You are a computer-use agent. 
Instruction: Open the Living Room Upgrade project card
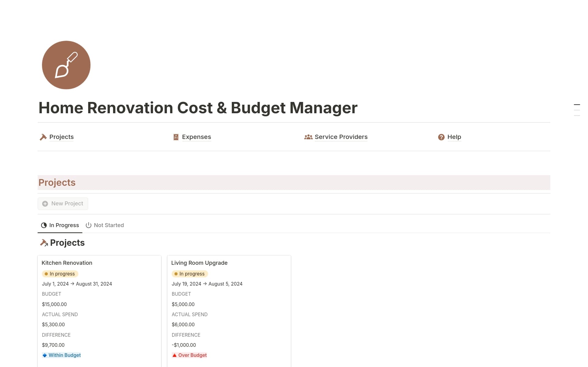tap(199, 263)
